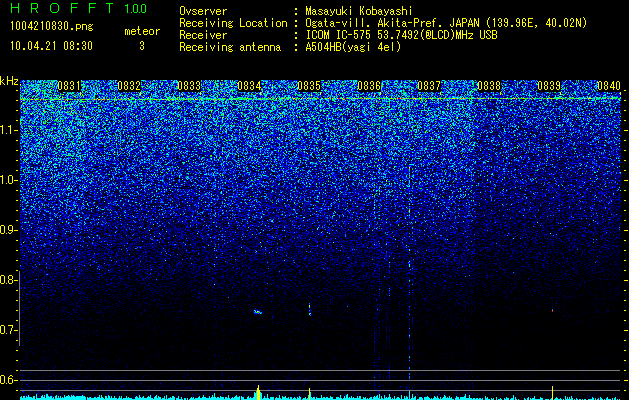Click the 1.1 kHz axis label
This screenshot has width=629, height=400.
(9, 130)
